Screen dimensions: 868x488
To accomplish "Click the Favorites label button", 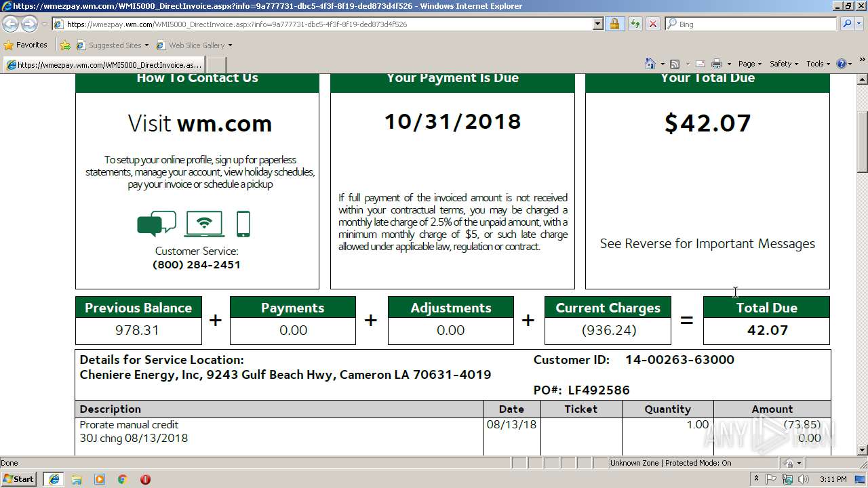I will (26, 45).
